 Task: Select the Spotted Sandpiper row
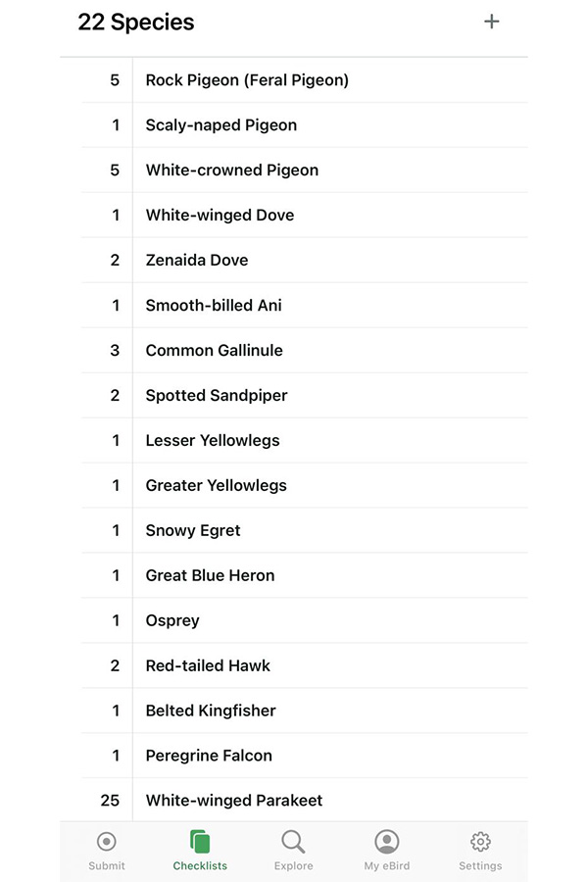217,396
